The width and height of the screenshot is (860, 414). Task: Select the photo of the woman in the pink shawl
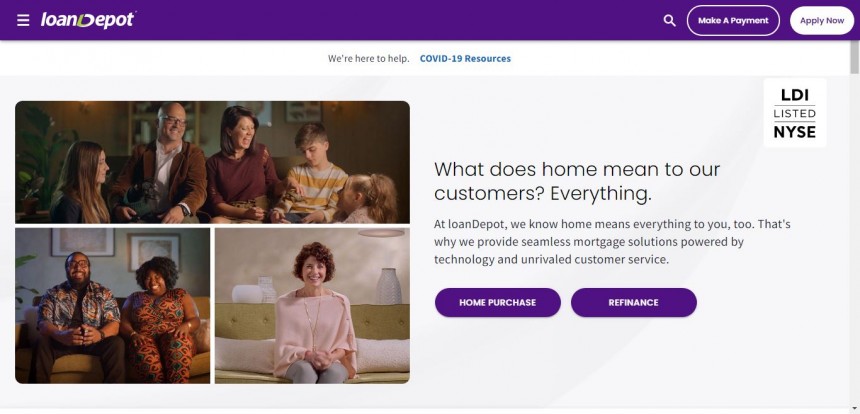pos(312,305)
